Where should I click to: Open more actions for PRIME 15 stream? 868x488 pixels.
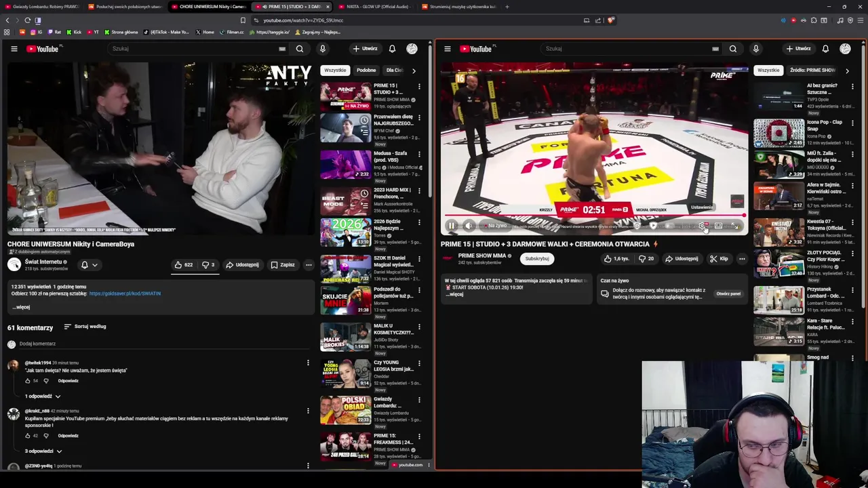[x=742, y=259]
